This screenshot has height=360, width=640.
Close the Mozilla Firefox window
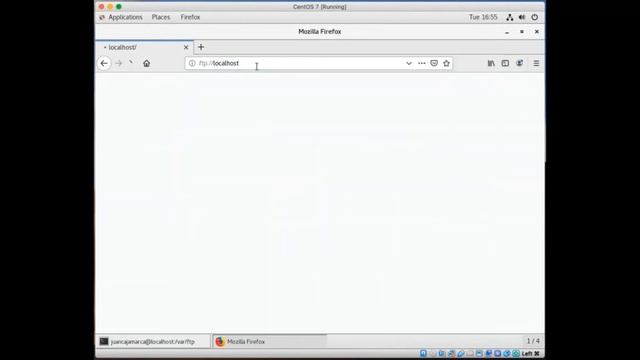click(x=536, y=32)
